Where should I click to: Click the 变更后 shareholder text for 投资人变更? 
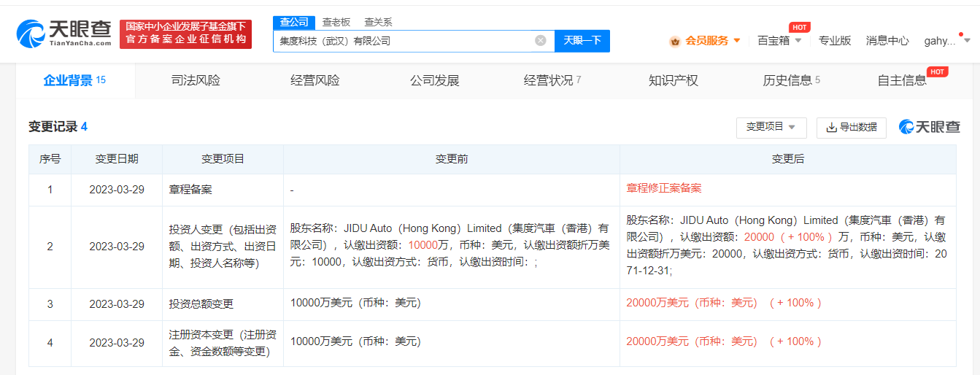tap(787, 245)
